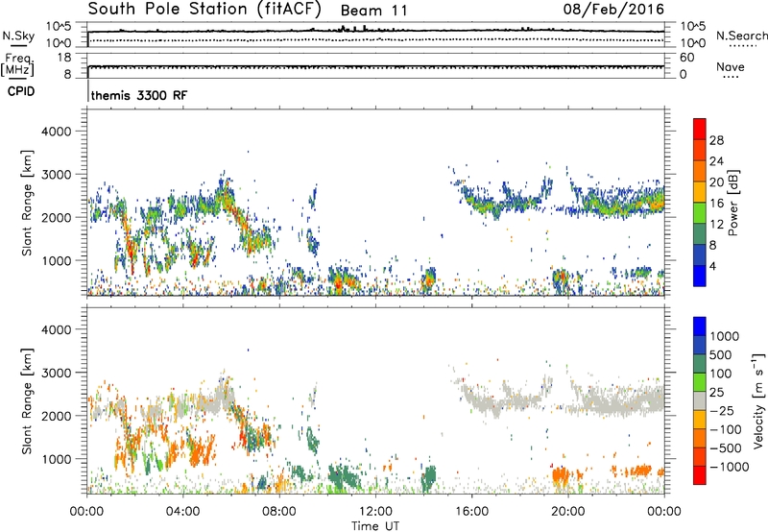The width and height of the screenshot is (768, 532).
Task: Pick the orange 20–24 dB Power colorbar segment
Action: pyautogui.click(x=700, y=171)
